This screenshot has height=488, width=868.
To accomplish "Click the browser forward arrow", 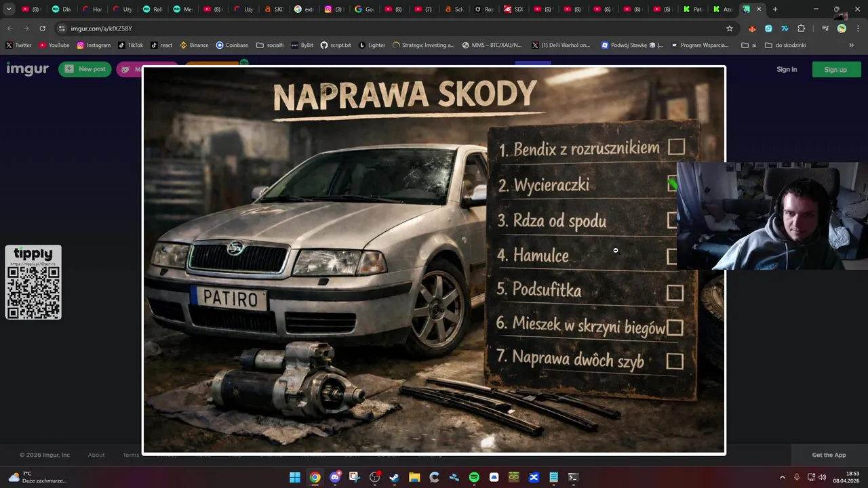I will (26, 28).
